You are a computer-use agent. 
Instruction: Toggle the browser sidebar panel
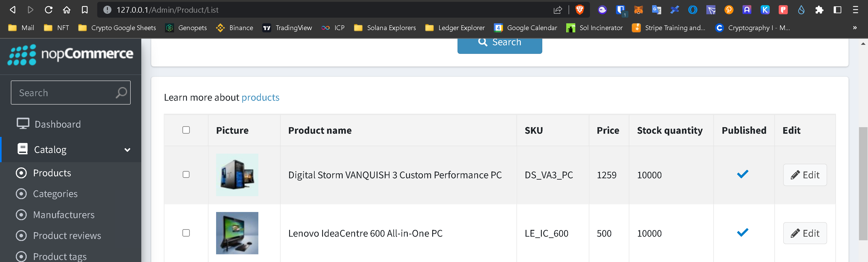(837, 10)
